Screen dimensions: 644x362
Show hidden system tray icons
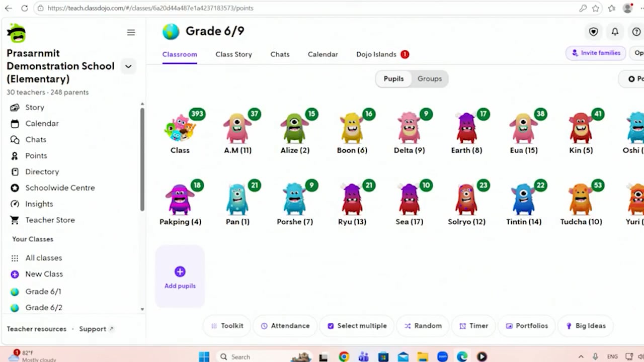[581, 357]
